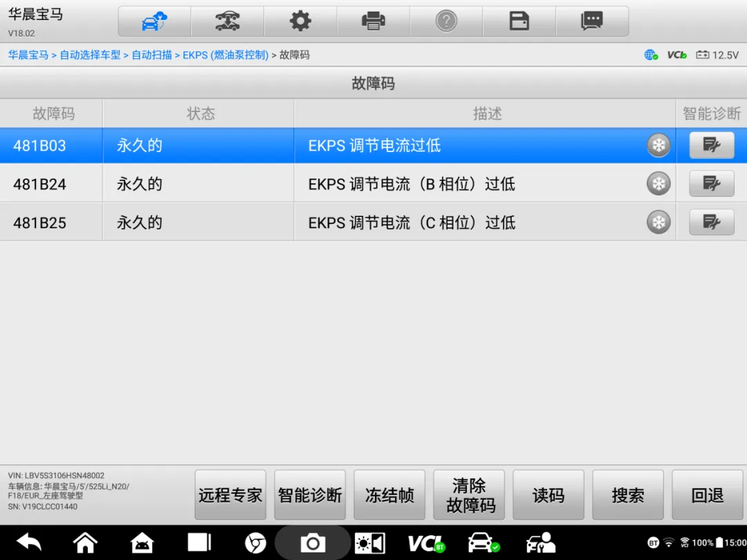Click the vehicle service icon in top toolbar
Image resolution: width=747 pixels, height=560 pixels.
click(228, 21)
